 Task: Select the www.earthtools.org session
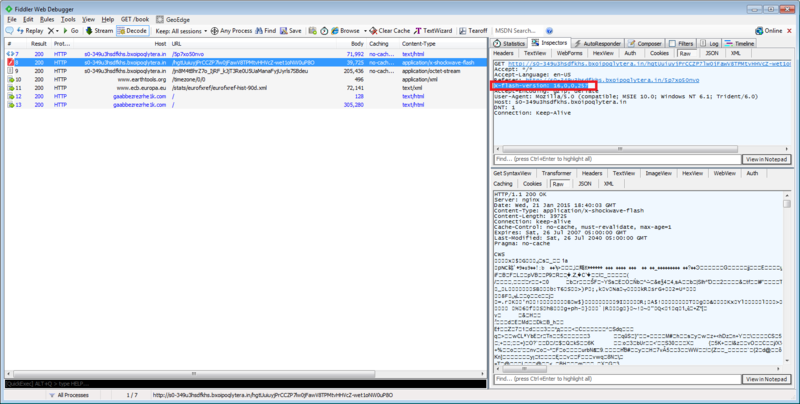tap(245, 80)
